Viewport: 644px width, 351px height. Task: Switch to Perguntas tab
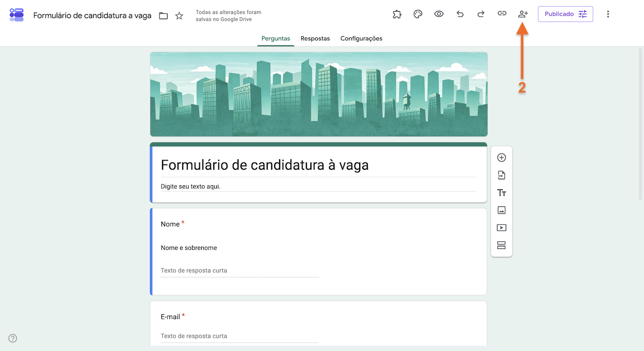[x=276, y=38]
